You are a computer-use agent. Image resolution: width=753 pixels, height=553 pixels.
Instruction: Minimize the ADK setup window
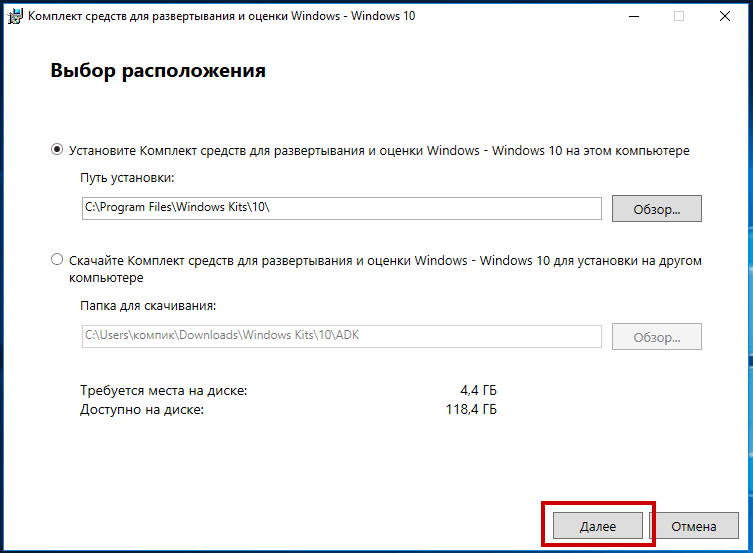click(x=634, y=16)
